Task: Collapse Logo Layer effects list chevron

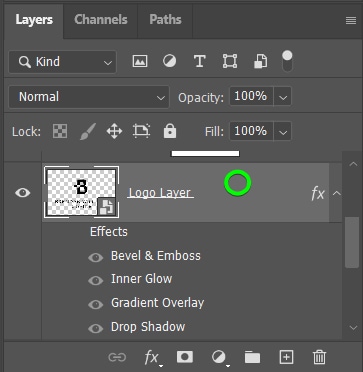Action: 337,193
